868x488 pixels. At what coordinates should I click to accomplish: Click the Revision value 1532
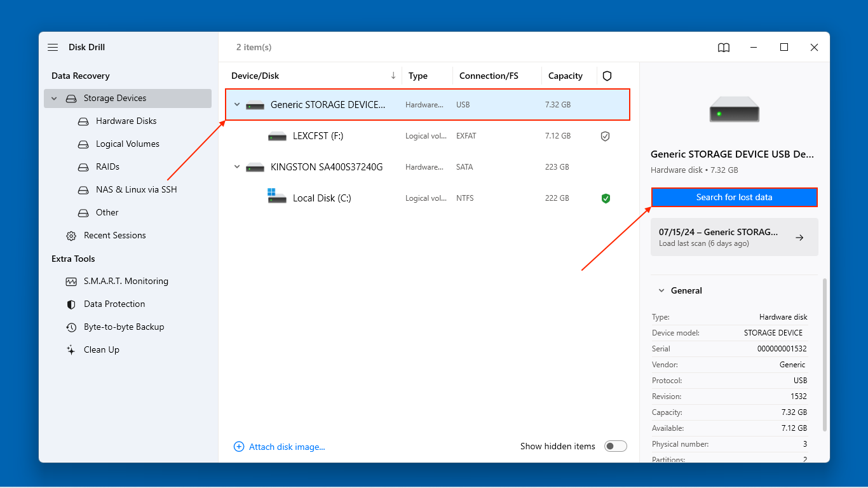tap(799, 396)
